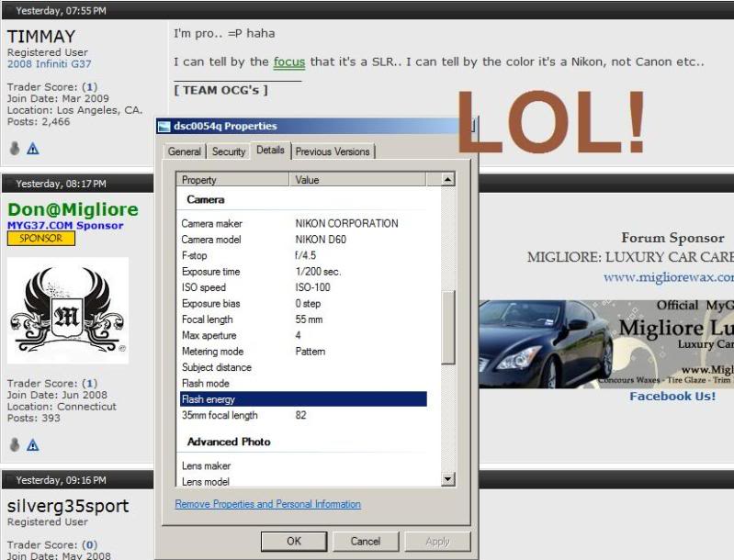Click the highlighted Flash energy row
Screen dimensions: 734x560
(303, 399)
